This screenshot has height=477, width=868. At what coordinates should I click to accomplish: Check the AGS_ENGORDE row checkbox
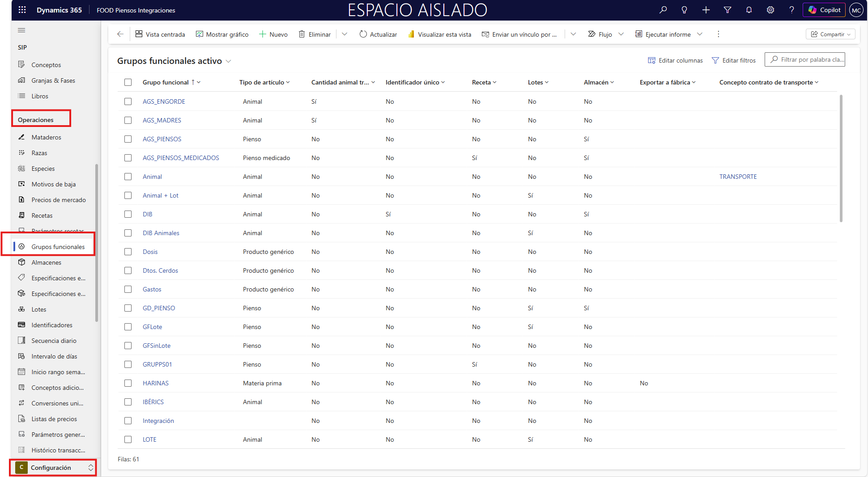128,101
